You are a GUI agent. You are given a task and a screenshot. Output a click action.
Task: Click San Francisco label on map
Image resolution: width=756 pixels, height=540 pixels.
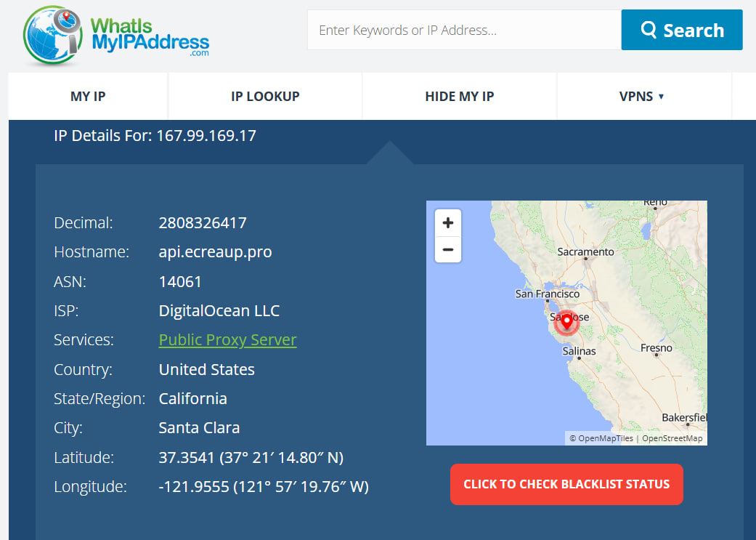click(547, 294)
